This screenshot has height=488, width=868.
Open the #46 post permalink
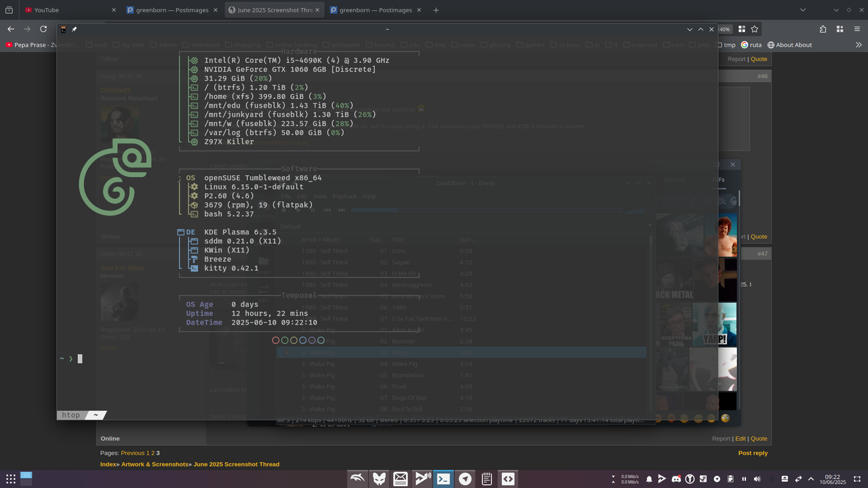[x=762, y=77]
